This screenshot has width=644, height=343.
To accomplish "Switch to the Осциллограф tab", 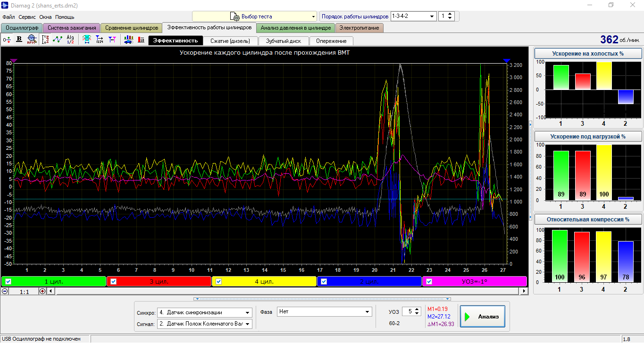I will coord(22,28).
